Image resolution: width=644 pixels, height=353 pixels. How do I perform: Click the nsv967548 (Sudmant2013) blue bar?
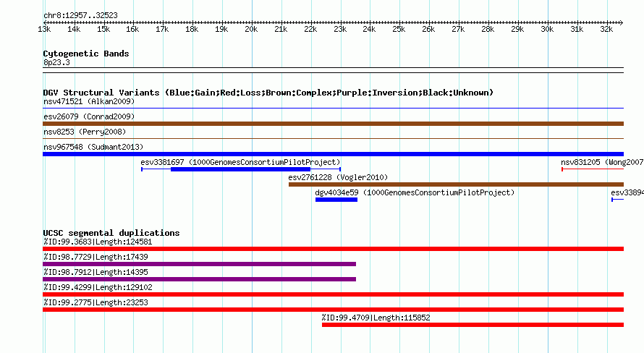pyautogui.click(x=333, y=154)
